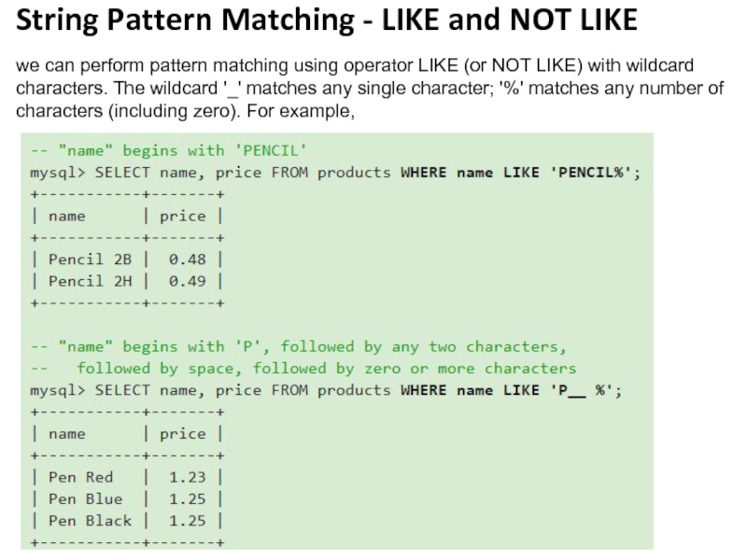Click the 1.25 price in the Pen Black row
The image size is (747, 560).
pyautogui.click(x=187, y=521)
